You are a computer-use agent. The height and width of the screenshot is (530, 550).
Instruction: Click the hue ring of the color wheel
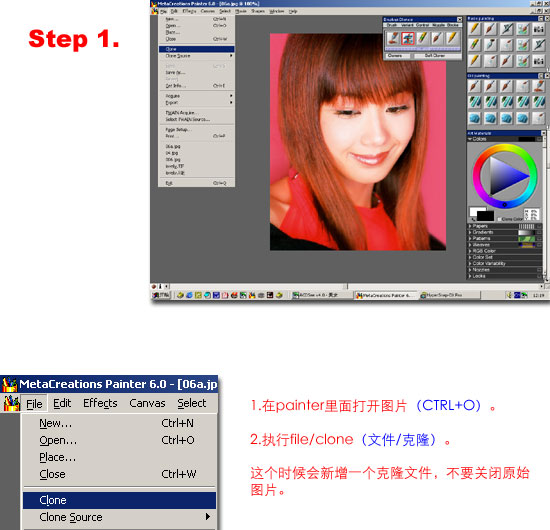pyautogui.click(x=505, y=147)
